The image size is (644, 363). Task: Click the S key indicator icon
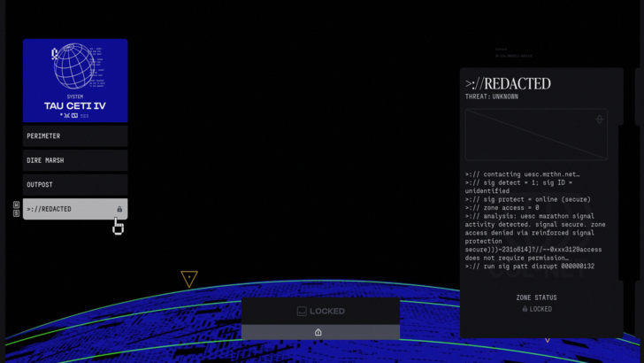(x=17, y=213)
